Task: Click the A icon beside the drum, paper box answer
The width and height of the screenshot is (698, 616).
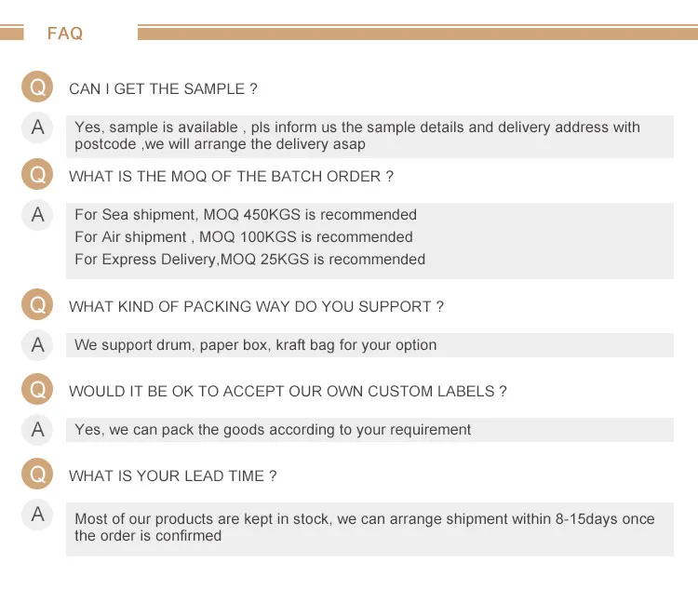Action: click(x=37, y=345)
